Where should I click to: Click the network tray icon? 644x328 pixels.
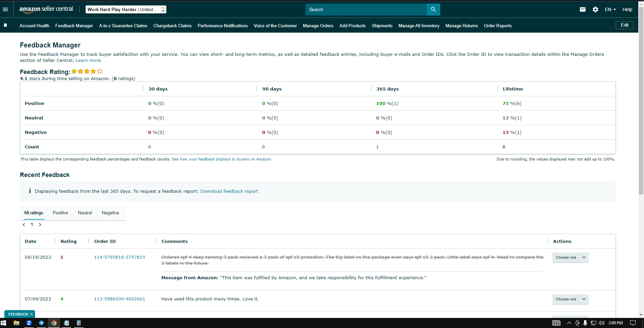(x=593, y=323)
